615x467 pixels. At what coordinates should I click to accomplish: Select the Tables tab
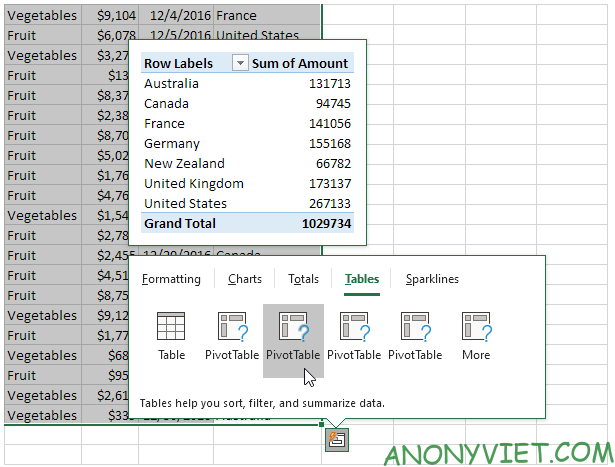tap(362, 279)
